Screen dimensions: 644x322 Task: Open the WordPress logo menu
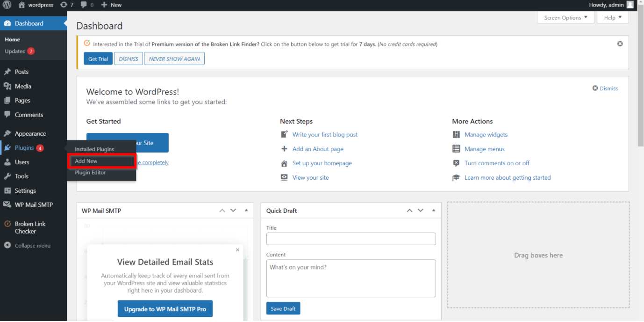tap(7, 5)
